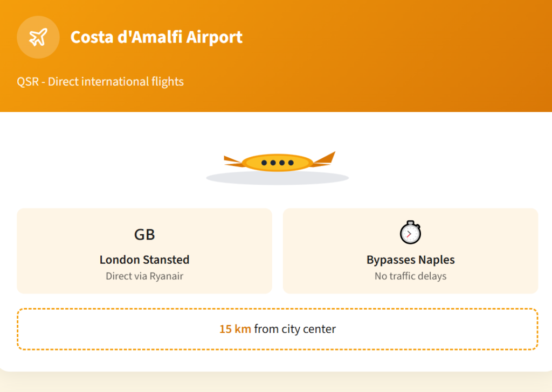552x392 pixels.
Task: Click the QSR direct international flights subtitle
Action: click(100, 82)
